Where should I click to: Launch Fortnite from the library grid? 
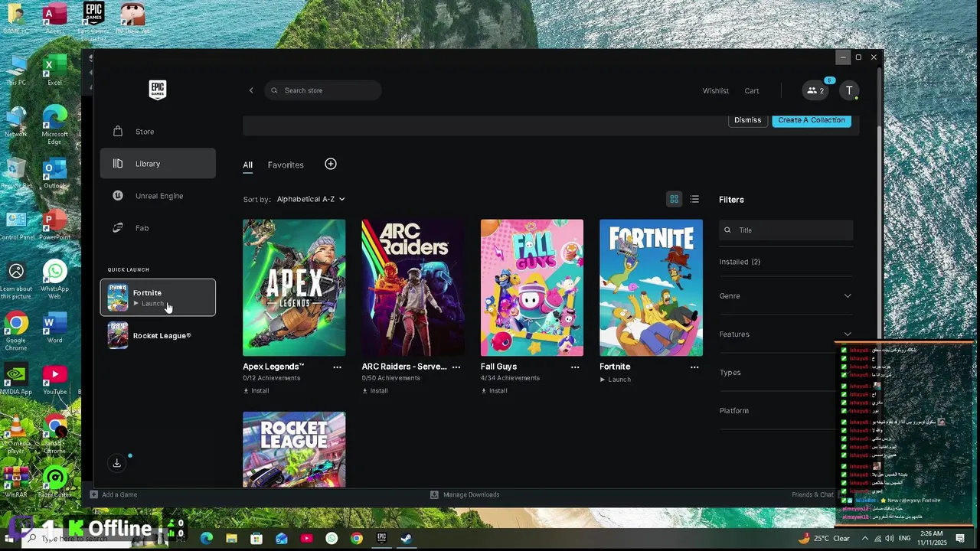616,380
